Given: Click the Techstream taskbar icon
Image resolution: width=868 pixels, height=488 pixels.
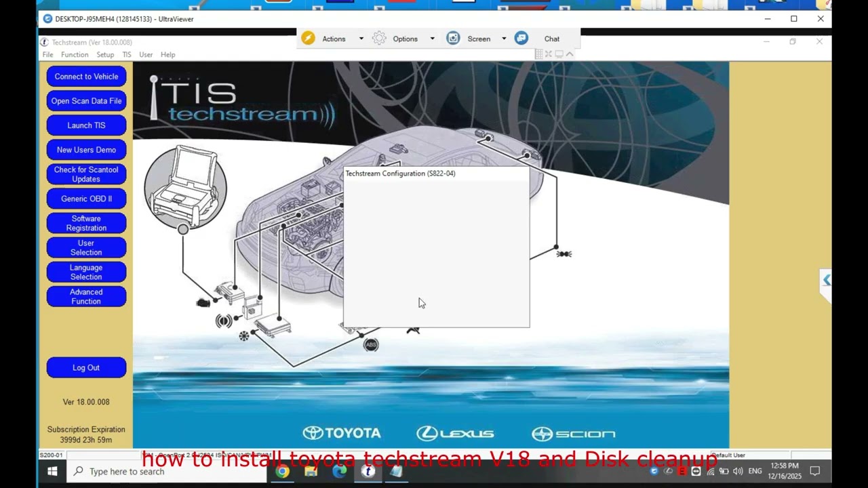Looking at the screenshot, I should coord(368,471).
